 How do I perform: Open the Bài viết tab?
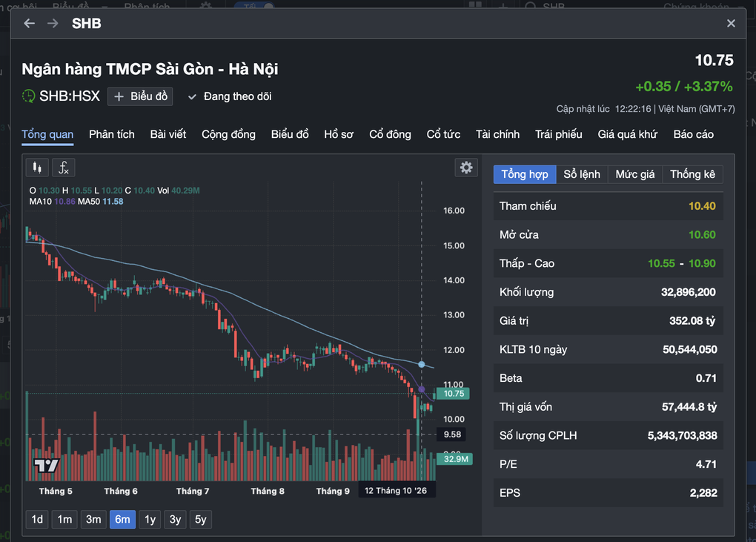click(x=168, y=134)
